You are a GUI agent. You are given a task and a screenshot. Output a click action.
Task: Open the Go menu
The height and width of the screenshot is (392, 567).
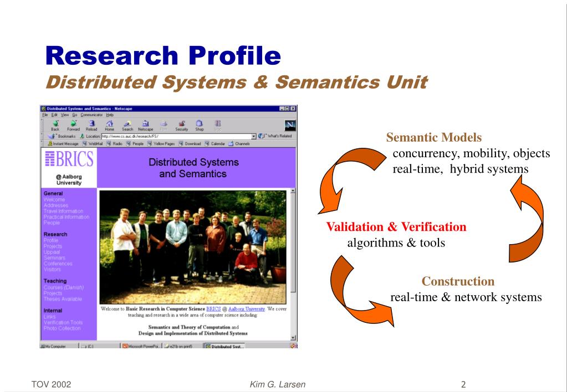[x=74, y=115]
